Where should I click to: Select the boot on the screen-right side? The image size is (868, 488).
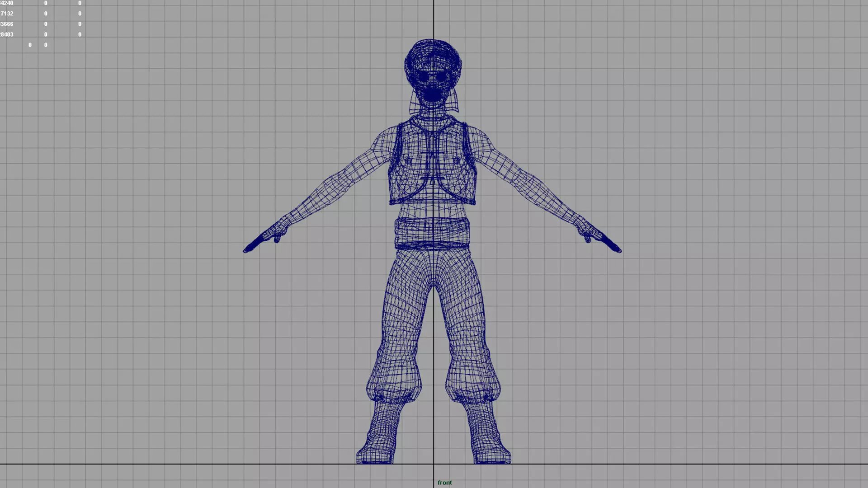487,432
